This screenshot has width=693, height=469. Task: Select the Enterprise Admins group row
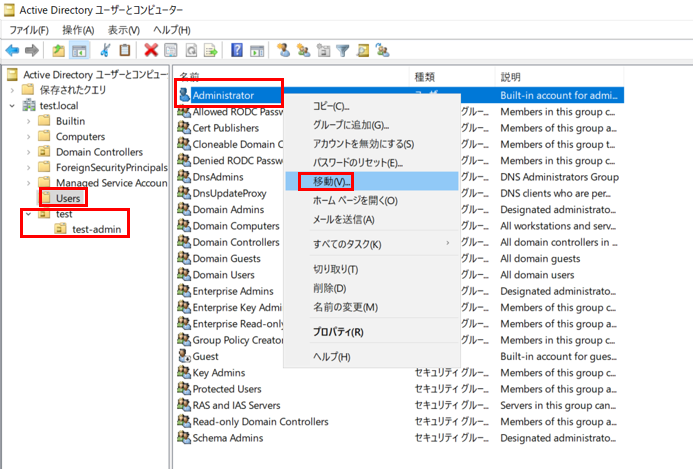click(x=233, y=291)
